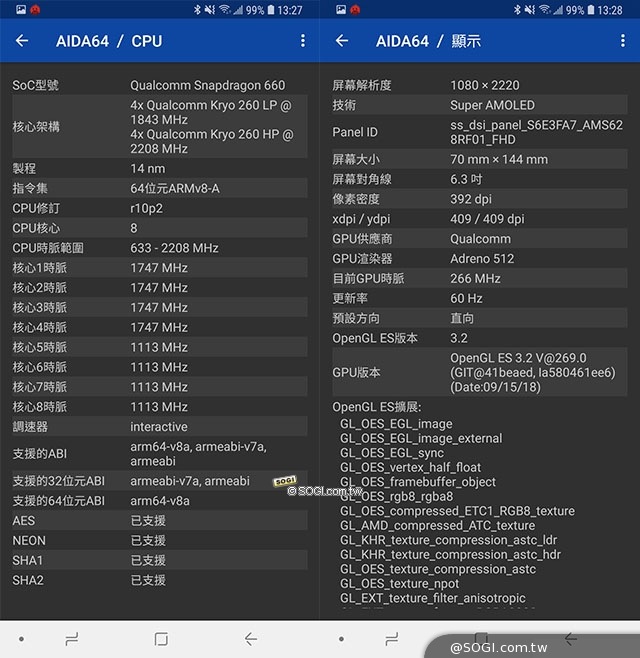Tap the dot icon in right navigation bar

coord(341,639)
